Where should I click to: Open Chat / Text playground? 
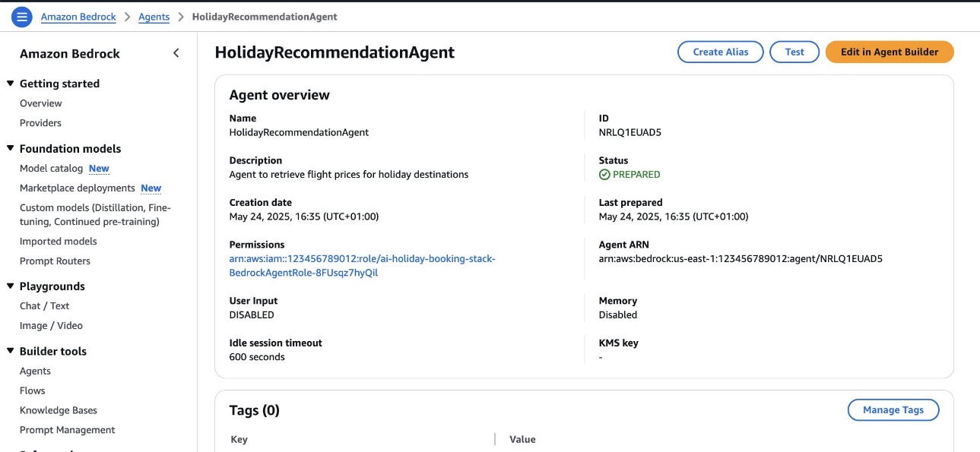click(x=44, y=306)
